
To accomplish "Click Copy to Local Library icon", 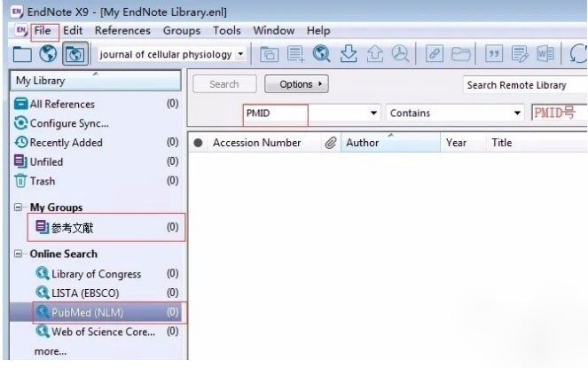I will click(x=270, y=54).
